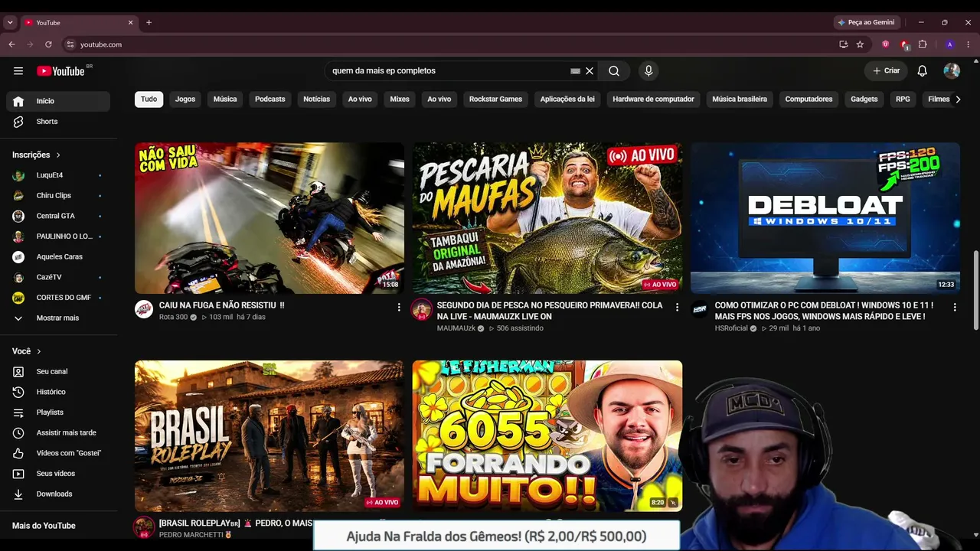Screen dimensions: 980x551
Task: Click the YouTube search input field
Action: 448,71
